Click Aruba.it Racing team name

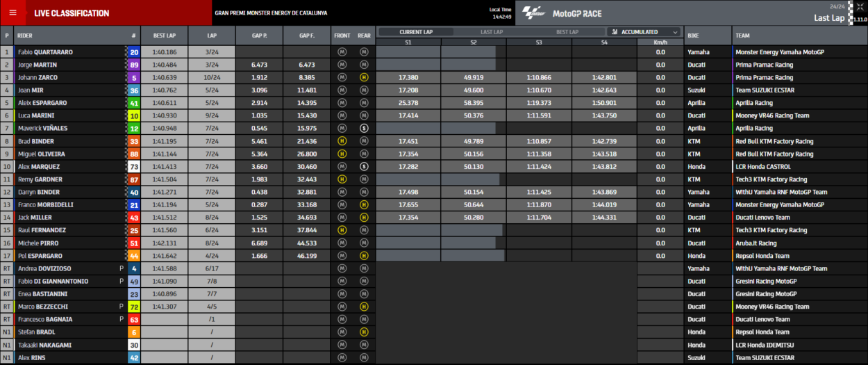click(756, 243)
